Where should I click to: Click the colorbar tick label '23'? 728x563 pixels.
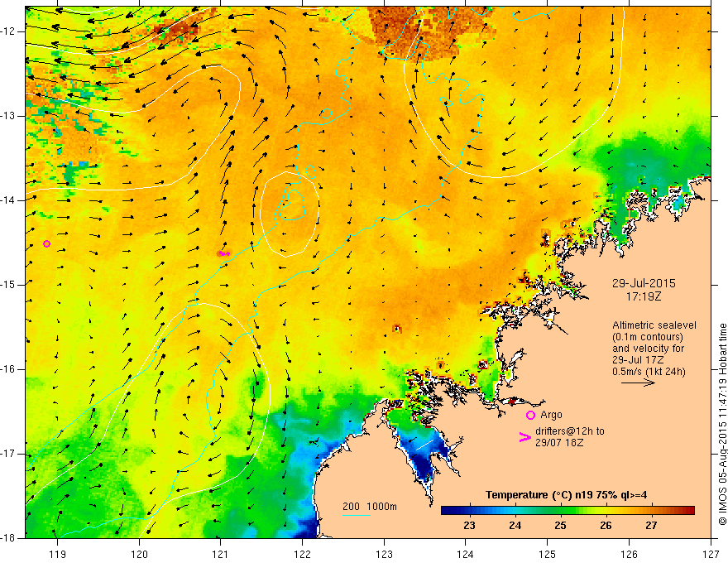coord(469,526)
